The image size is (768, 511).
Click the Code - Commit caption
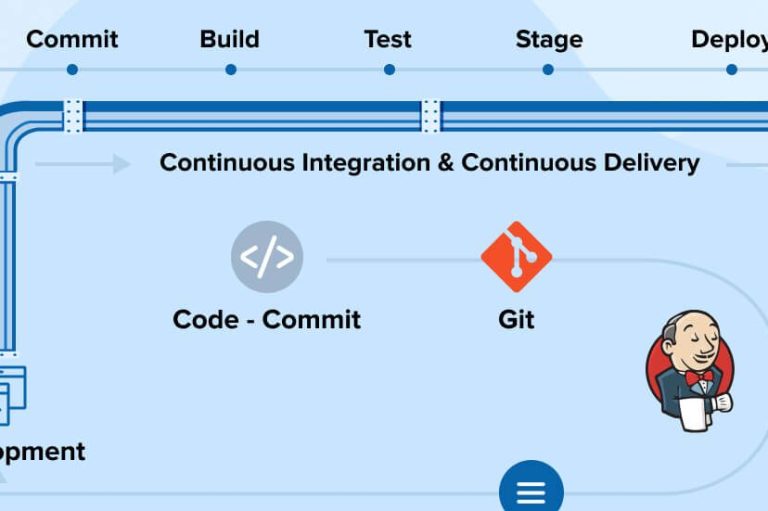267,319
